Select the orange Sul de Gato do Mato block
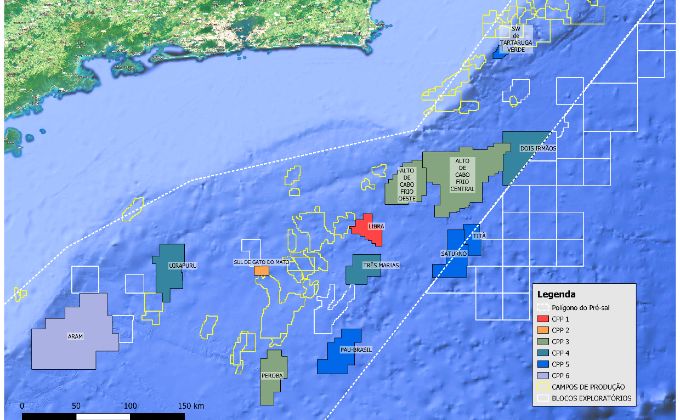680x420 pixels. [261, 270]
